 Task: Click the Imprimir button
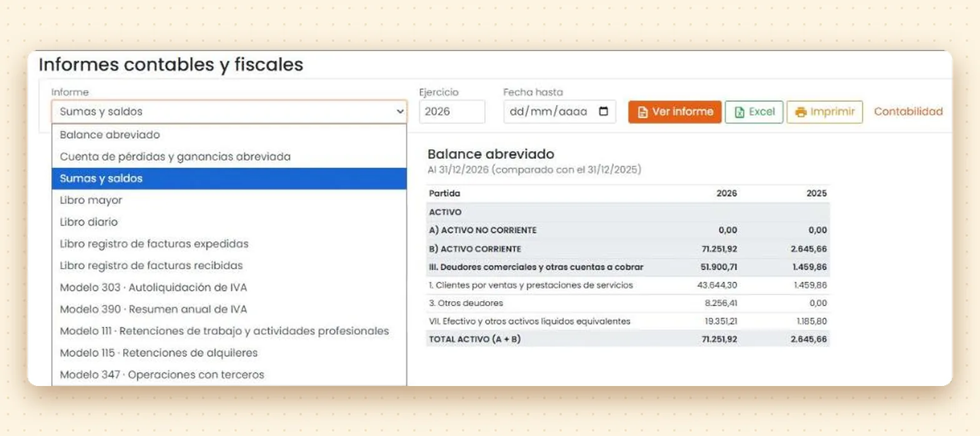click(824, 112)
